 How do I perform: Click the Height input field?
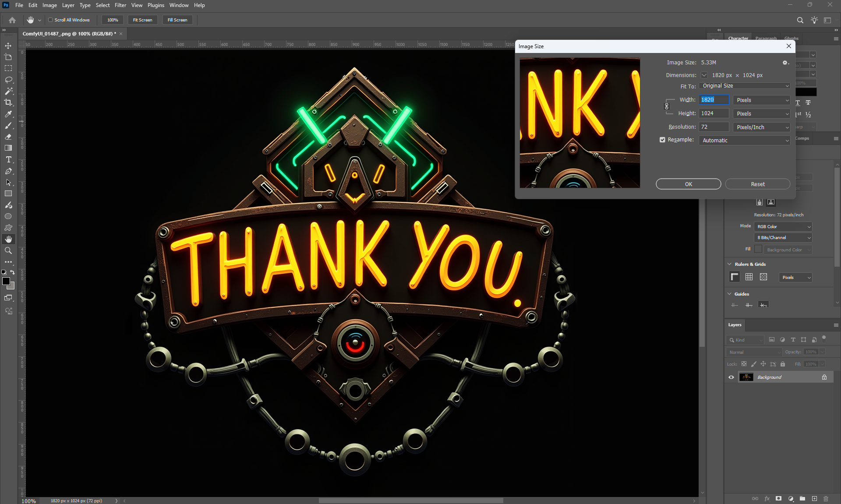[714, 113]
